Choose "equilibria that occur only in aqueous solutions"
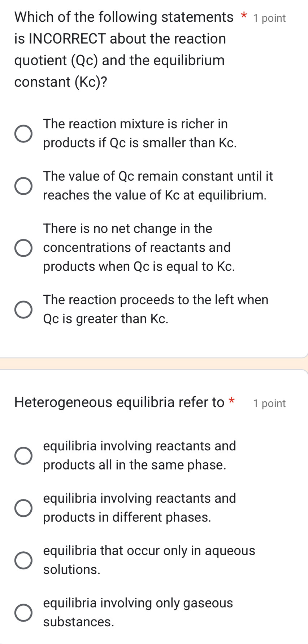This screenshot has width=308, height=644. click(23, 560)
